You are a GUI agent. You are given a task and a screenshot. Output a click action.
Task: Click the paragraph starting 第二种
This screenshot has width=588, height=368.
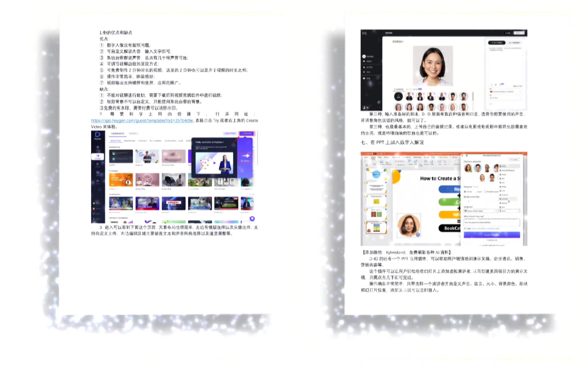coord(444,117)
